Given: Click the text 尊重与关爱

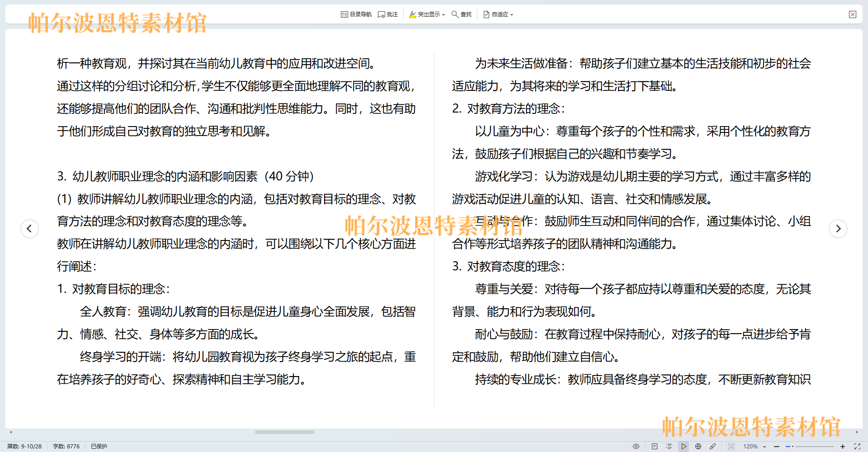Looking at the screenshot, I should click(x=504, y=289).
